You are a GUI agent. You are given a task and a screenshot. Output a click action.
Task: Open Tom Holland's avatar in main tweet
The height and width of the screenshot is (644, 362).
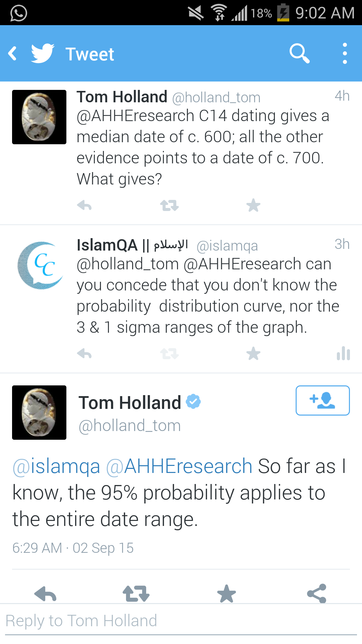(39, 413)
